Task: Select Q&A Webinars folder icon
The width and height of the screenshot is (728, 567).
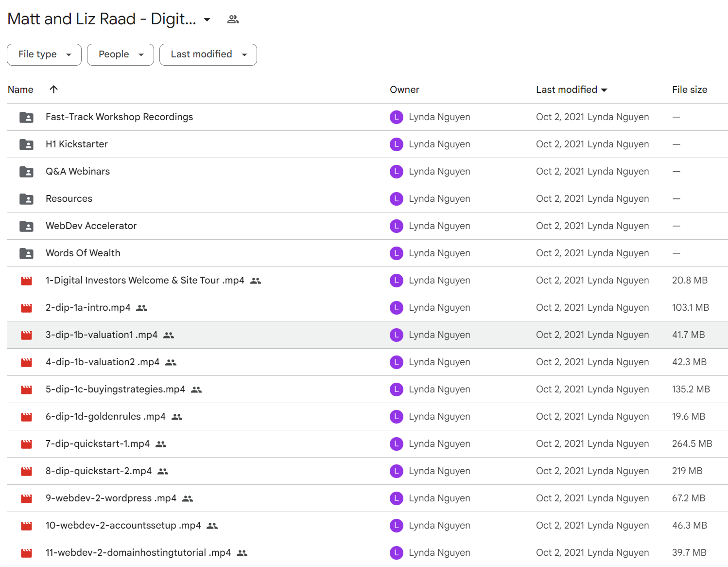Action: click(x=26, y=172)
